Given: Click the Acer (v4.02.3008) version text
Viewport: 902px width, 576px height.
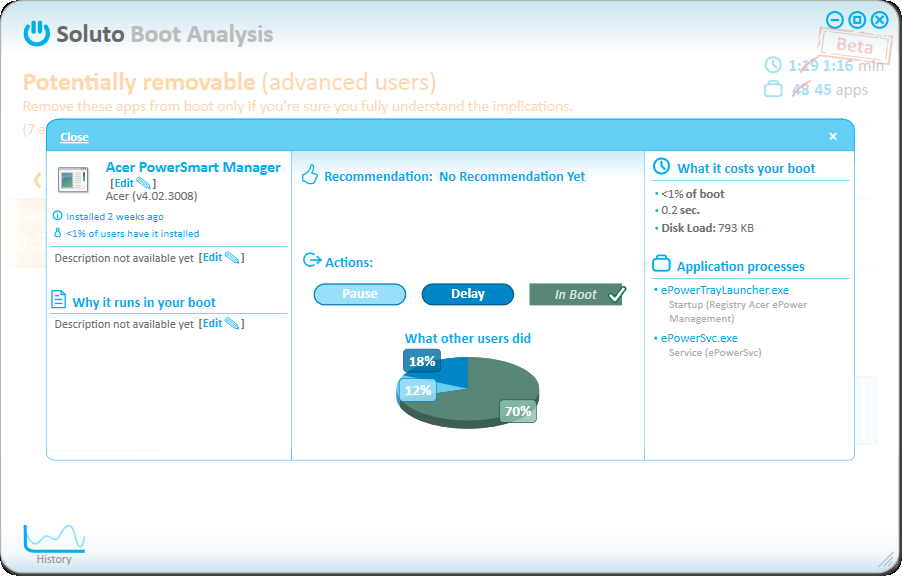Looking at the screenshot, I should click(x=151, y=196).
